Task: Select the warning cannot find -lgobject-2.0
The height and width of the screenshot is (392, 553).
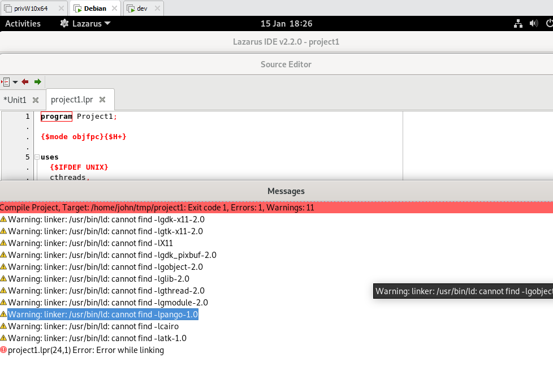Action: [x=105, y=267]
